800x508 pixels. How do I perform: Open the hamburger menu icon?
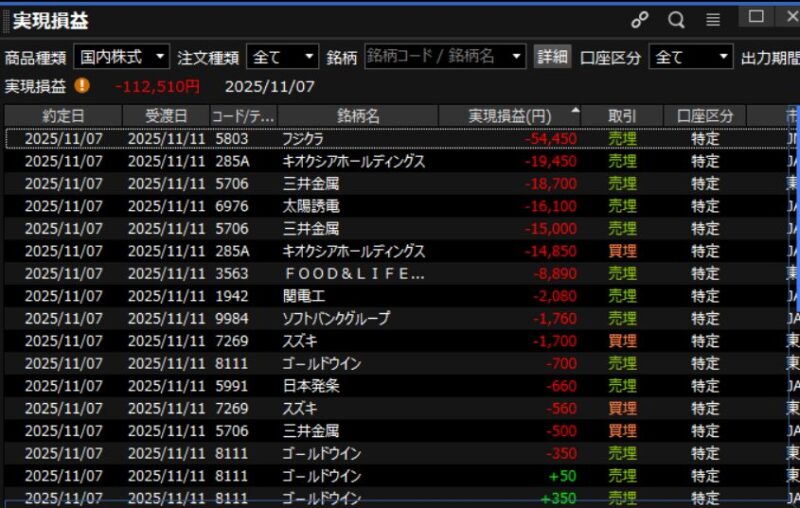712,20
